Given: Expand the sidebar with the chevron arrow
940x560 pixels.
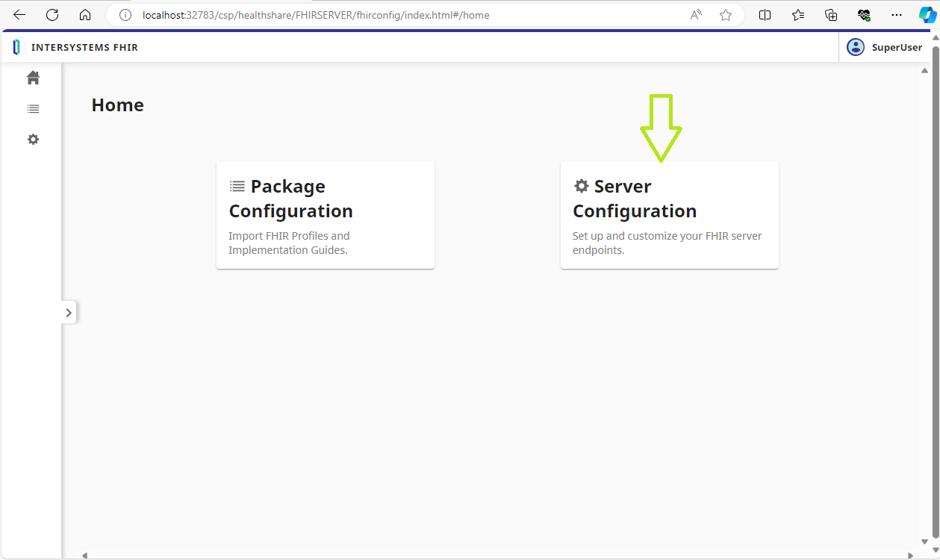Looking at the screenshot, I should 69,313.
